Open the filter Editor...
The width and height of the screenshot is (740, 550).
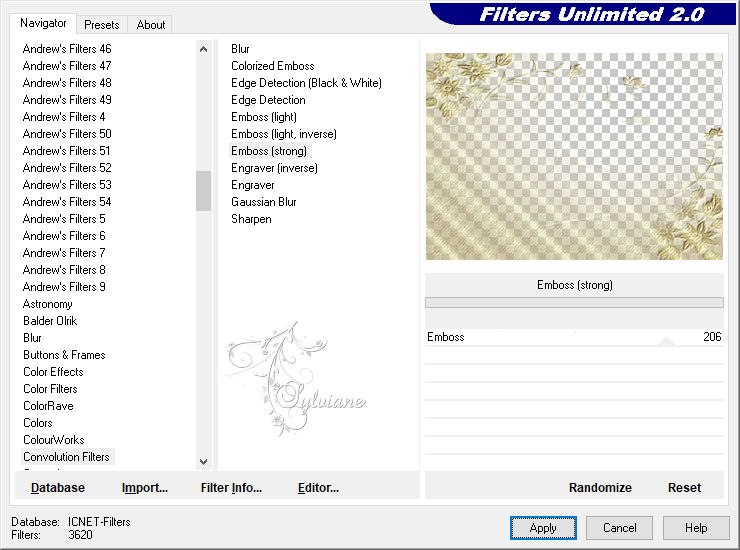[318, 488]
